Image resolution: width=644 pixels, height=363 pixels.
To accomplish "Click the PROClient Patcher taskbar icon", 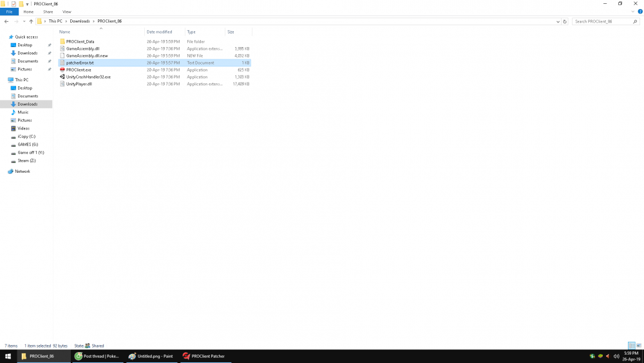I will tap(204, 356).
